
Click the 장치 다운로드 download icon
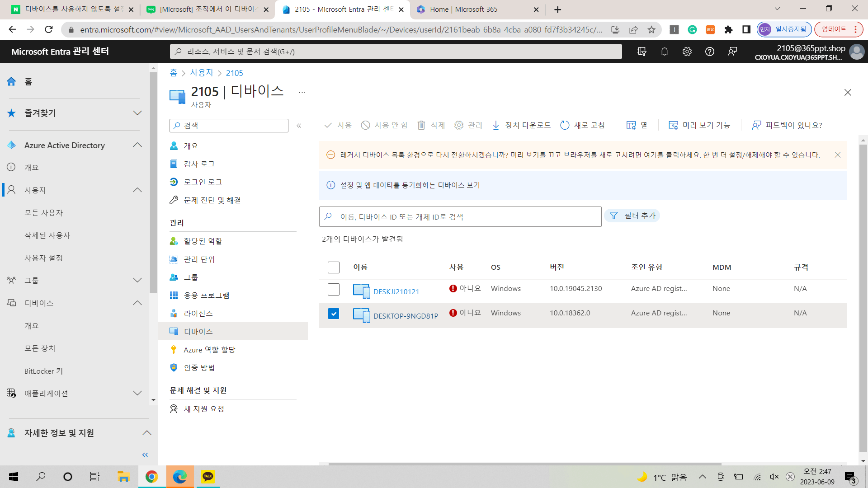(x=496, y=125)
